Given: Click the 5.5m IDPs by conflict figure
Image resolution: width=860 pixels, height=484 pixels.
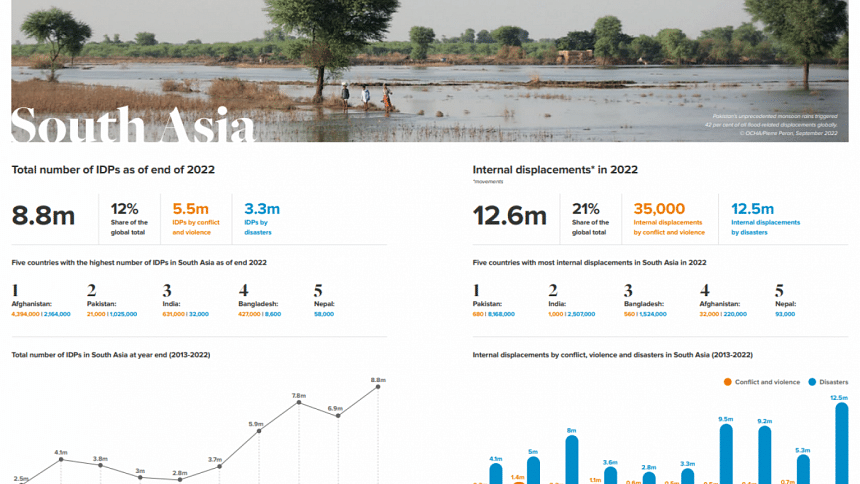Looking at the screenshot, I should (x=190, y=208).
